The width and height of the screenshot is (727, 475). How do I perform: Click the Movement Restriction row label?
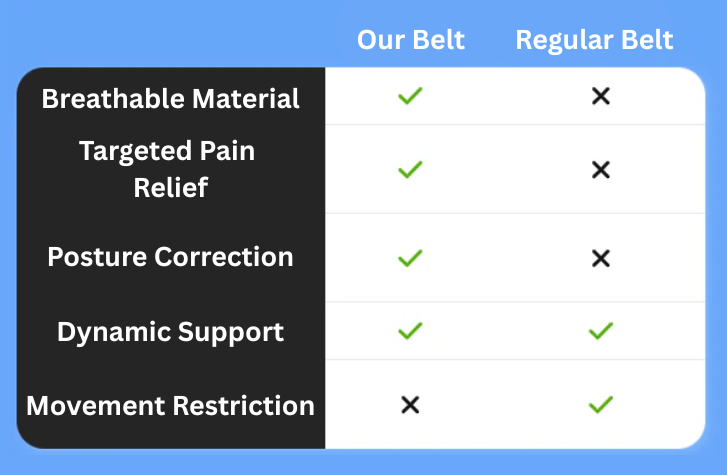tap(170, 406)
